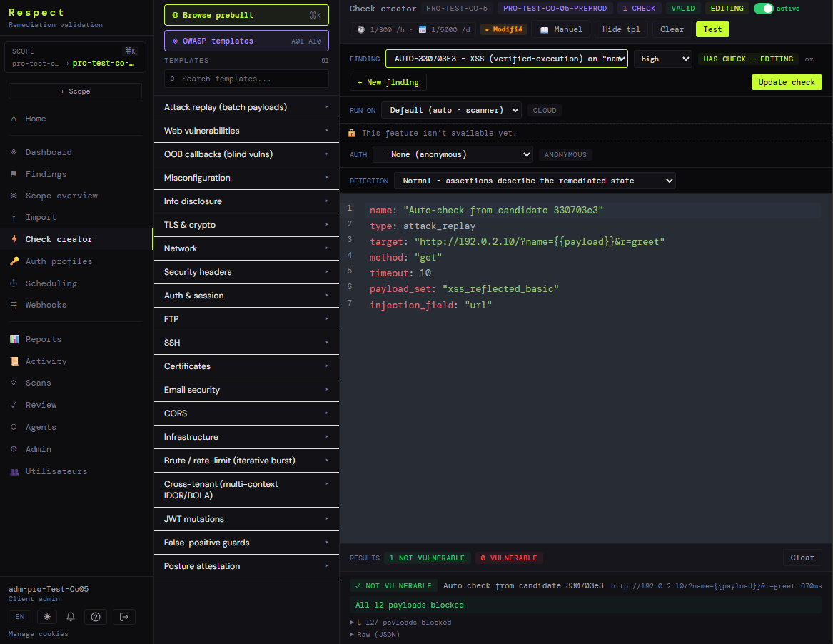The width and height of the screenshot is (833, 644).
Task: Click Clear button in top toolbar
Action: click(672, 30)
